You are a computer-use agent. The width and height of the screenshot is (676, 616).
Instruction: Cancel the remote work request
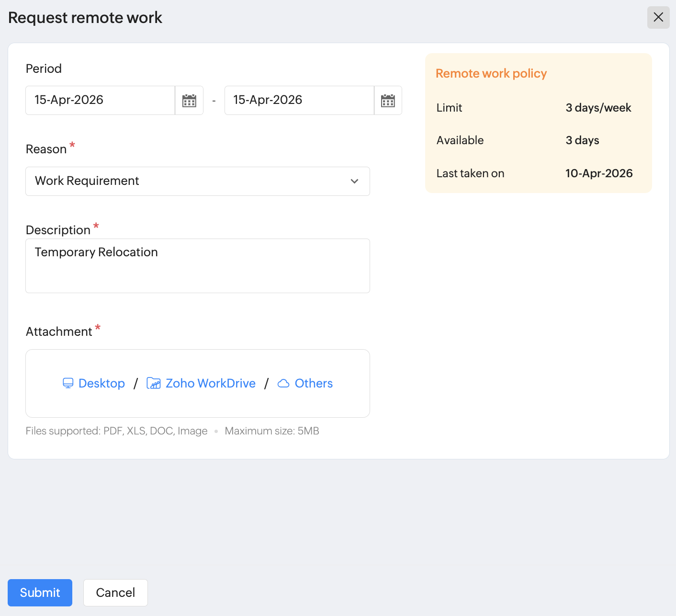[x=115, y=593]
